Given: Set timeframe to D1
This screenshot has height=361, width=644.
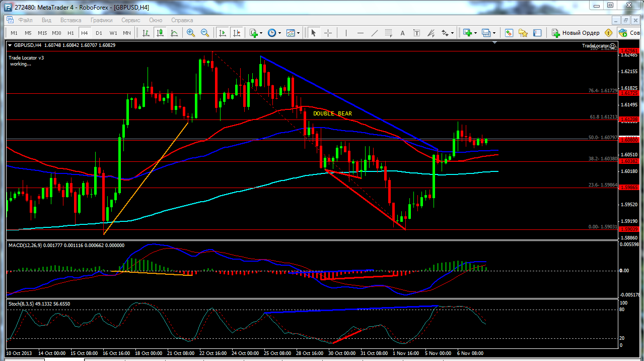Looking at the screenshot, I should (x=99, y=33).
